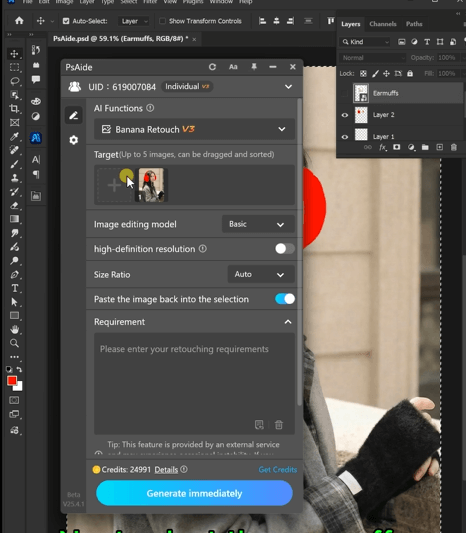Open the Banana Retouch AI function dropdown
This screenshot has width=466, height=533.
coord(194,129)
